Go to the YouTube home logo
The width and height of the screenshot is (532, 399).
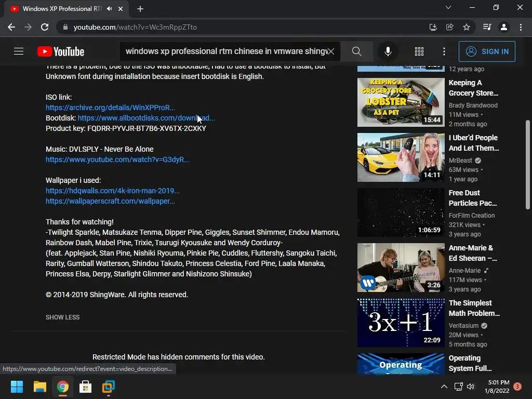point(61,51)
